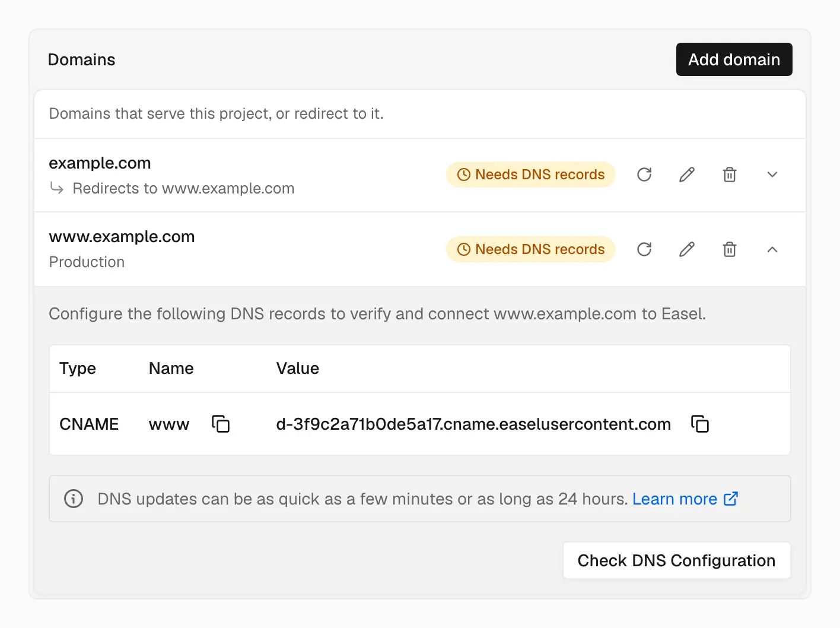The width and height of the screenshot is (840, 628).
Task: Click the example.com domain name
Action: (x=100, y=163)
